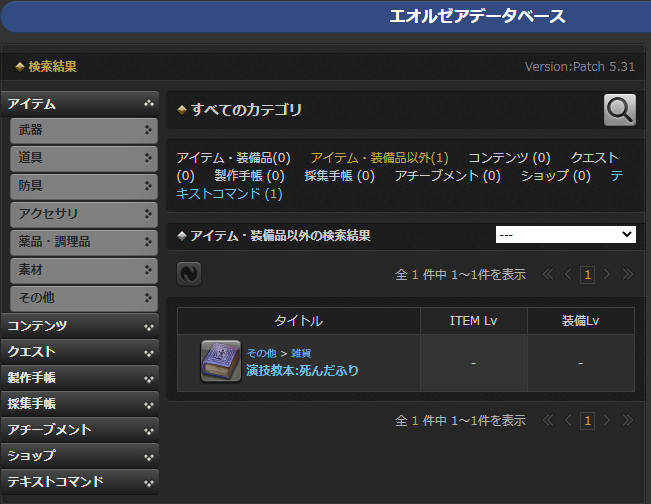Open the 道具 sidebar category
This screenshot has width=651, height=504.
pos(84,158)
